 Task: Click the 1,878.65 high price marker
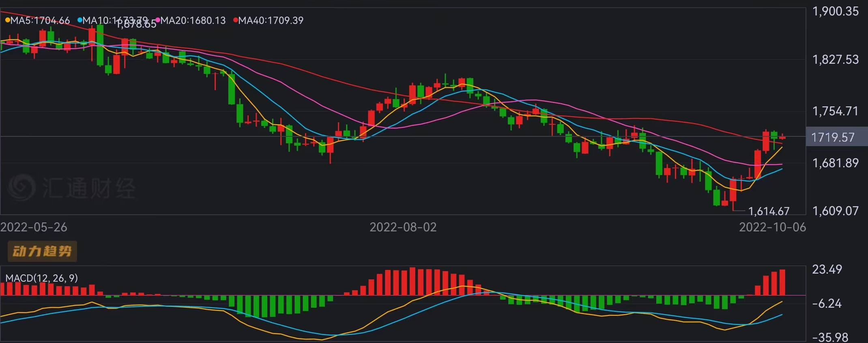136,25
